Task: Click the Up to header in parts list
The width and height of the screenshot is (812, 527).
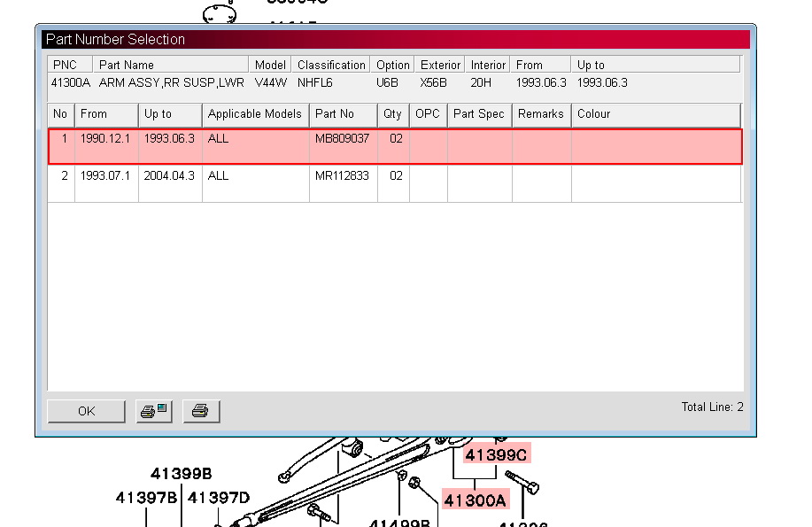Action: pos(169,114)
